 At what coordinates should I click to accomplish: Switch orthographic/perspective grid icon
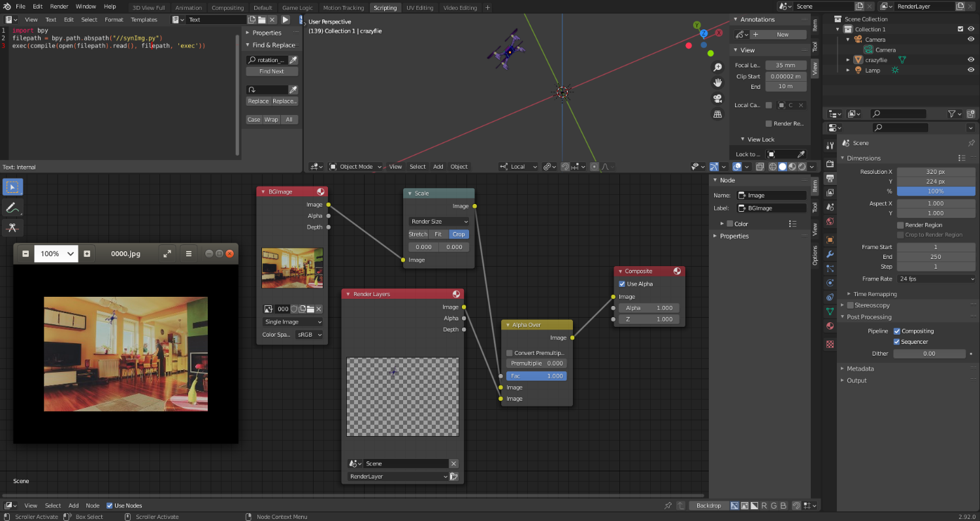click(717, 114)
